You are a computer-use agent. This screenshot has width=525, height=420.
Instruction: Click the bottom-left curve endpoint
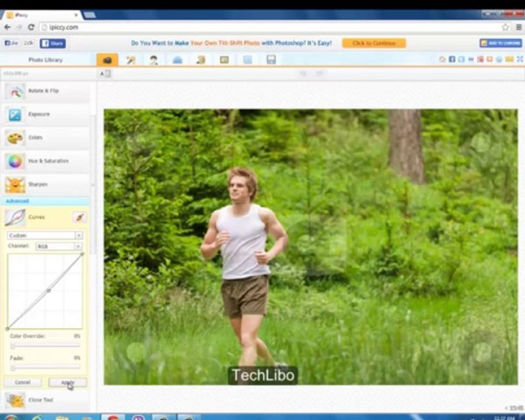[8, 329]
